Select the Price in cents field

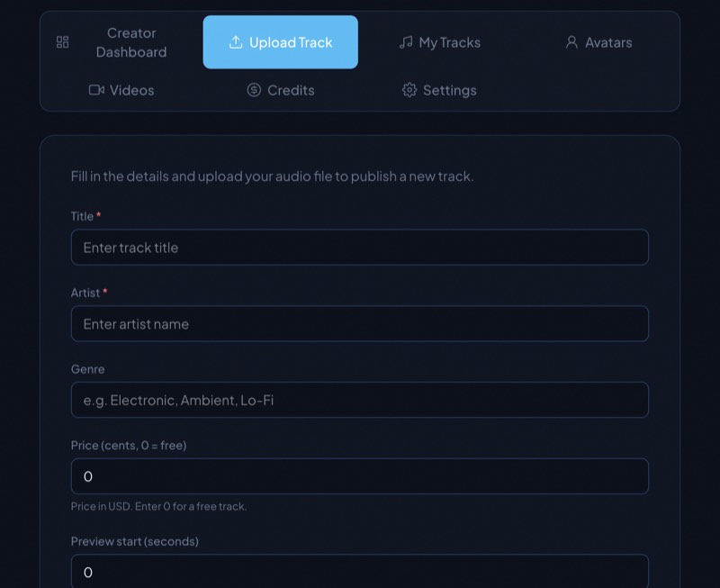(360, 476)
